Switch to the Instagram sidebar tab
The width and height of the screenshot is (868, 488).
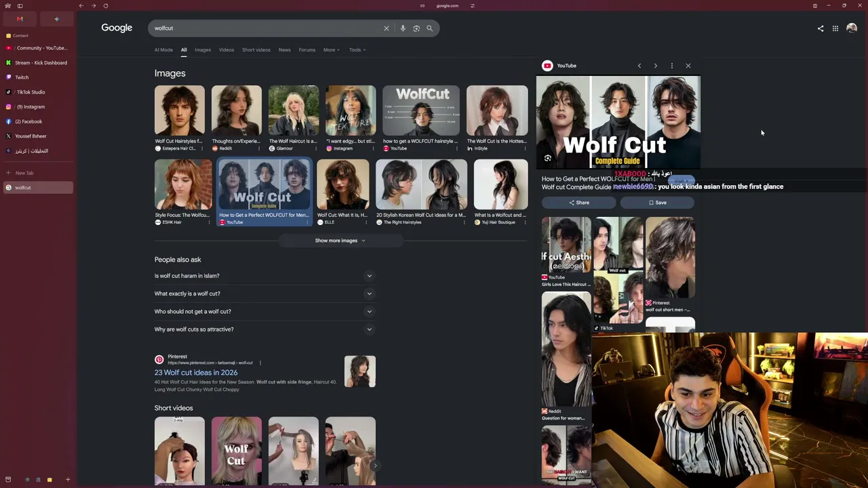coord(38,107)
